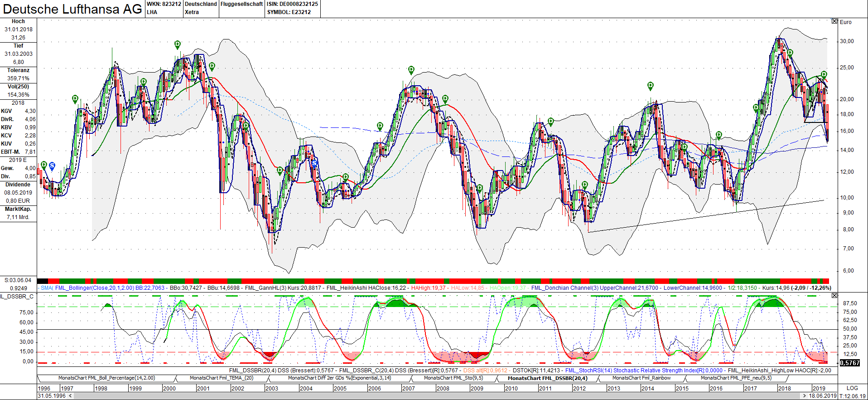Click the 2006 dividend D marker
This screenshot has width=868, height=400.
(x=380, y=126)
